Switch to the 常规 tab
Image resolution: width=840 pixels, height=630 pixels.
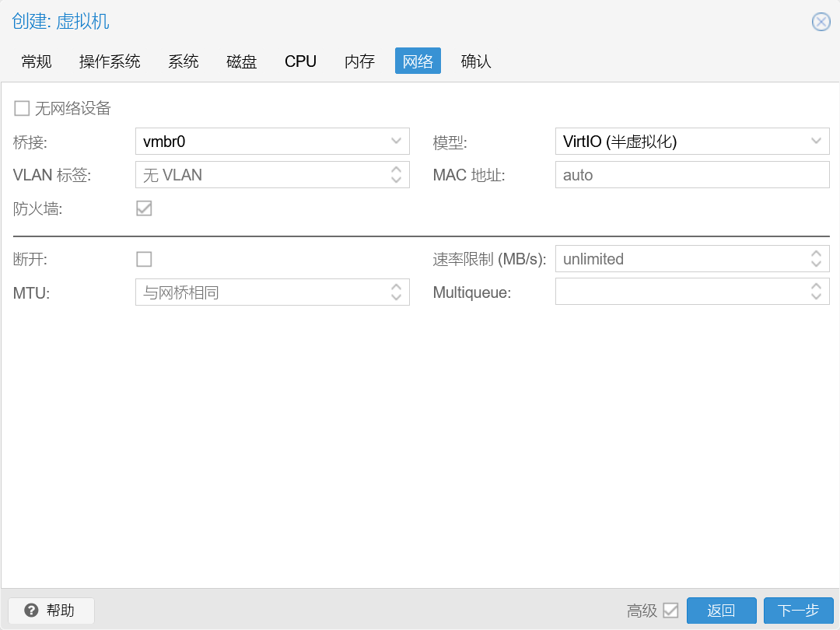37,61
